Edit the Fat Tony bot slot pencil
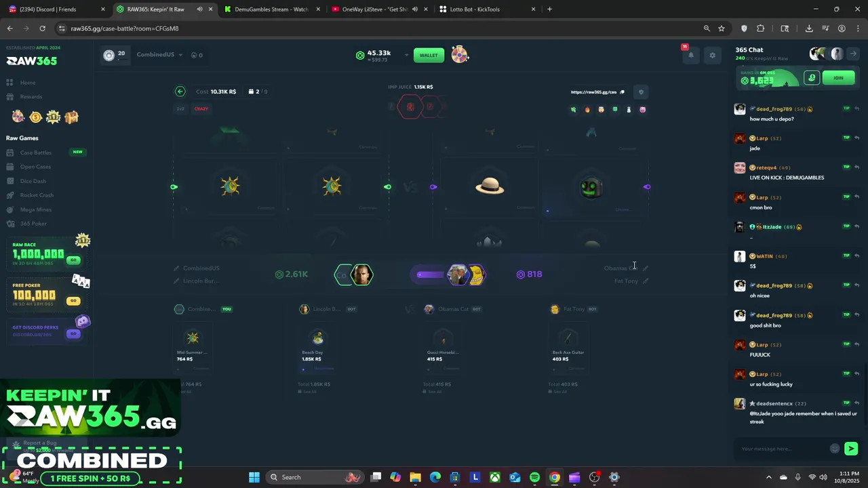Screen dimensions: 868x488 tap(646, 281)
